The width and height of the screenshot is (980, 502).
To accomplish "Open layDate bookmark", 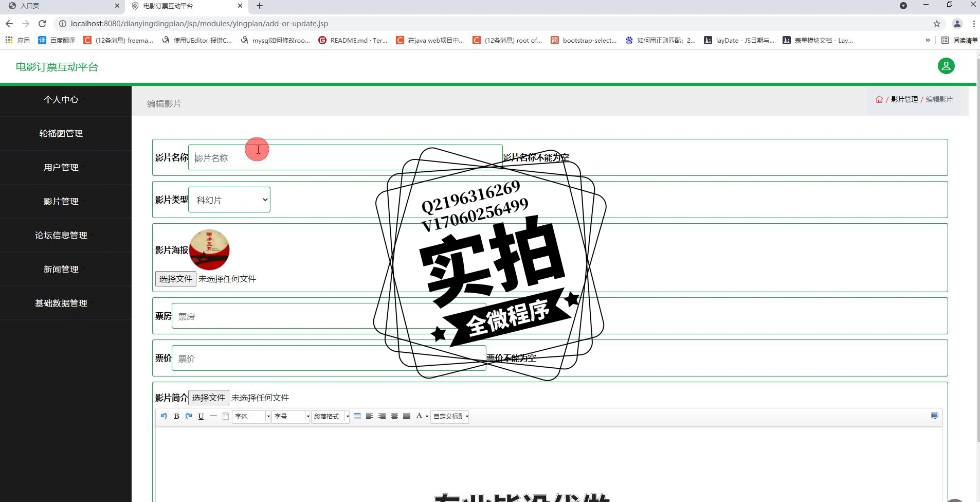I will [x=739, y=40].
